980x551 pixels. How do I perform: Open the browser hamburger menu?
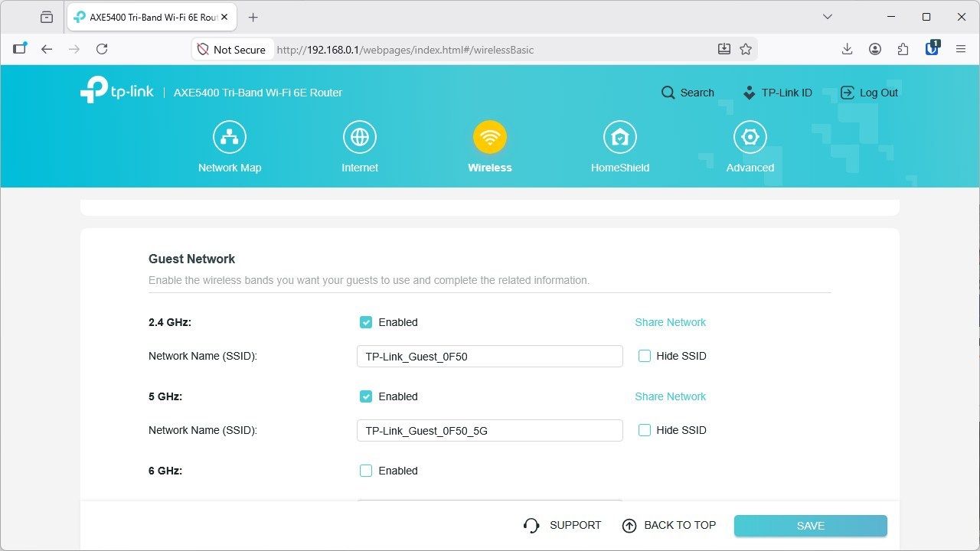[961, 49]
